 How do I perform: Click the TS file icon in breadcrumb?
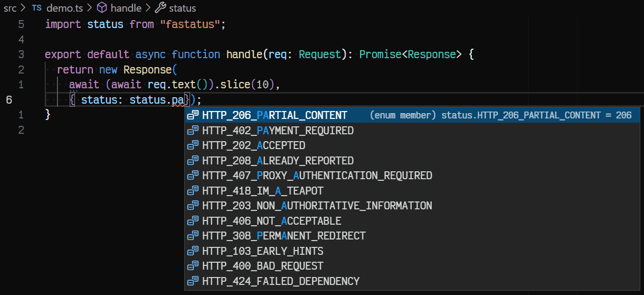point(36,8)
